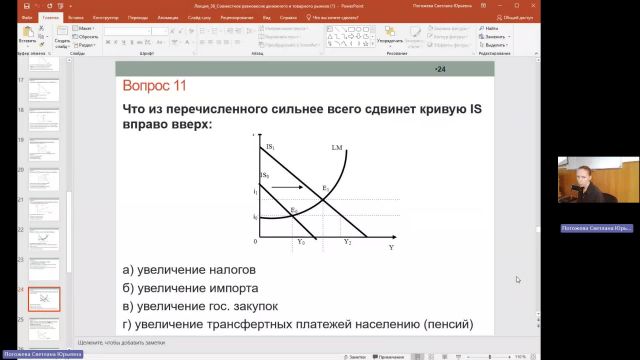Switch to Normal view icon in status bar

(x=417, y=357)
